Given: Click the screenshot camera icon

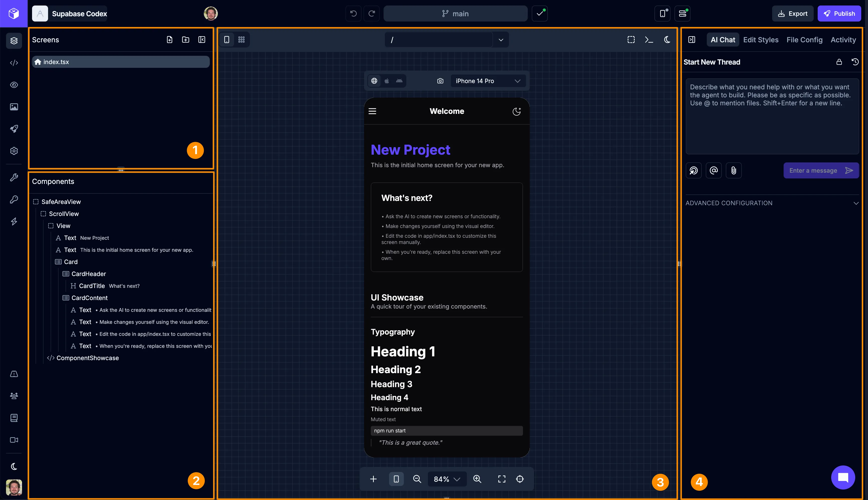Looking at the screenshot, I should click(440, 81).
